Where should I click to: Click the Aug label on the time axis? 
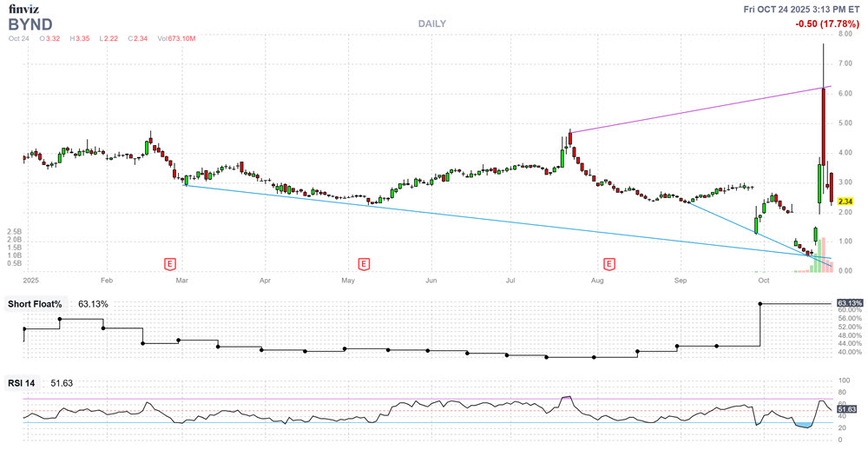click(597, 281)
